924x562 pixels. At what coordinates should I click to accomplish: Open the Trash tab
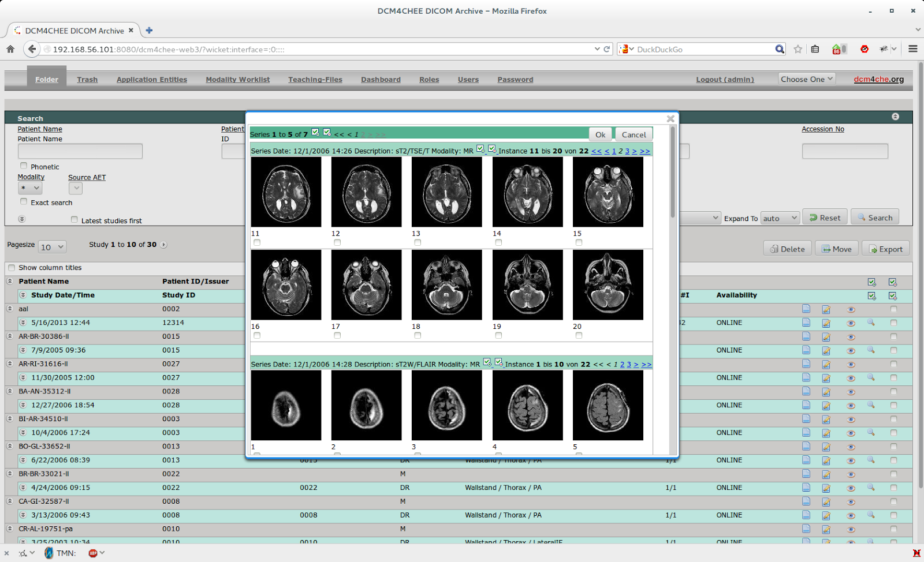coord(87,80)
